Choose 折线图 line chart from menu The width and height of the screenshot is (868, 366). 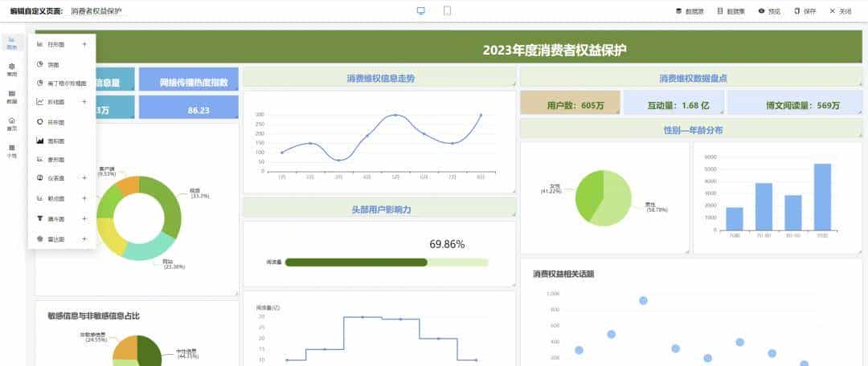click(56, 102)
